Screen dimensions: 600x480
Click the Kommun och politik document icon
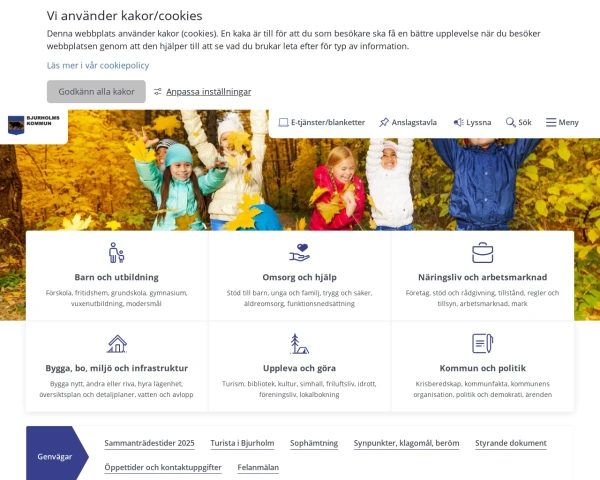482,344
